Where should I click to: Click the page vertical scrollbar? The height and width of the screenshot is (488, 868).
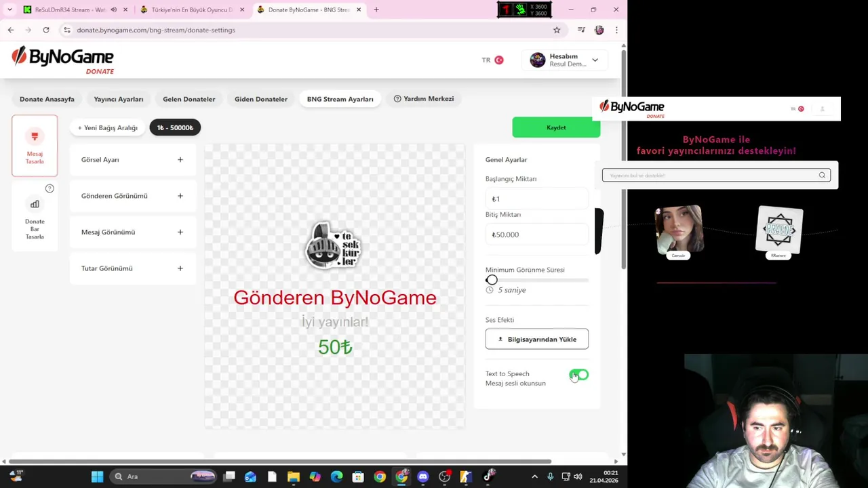tap(623, 158)
